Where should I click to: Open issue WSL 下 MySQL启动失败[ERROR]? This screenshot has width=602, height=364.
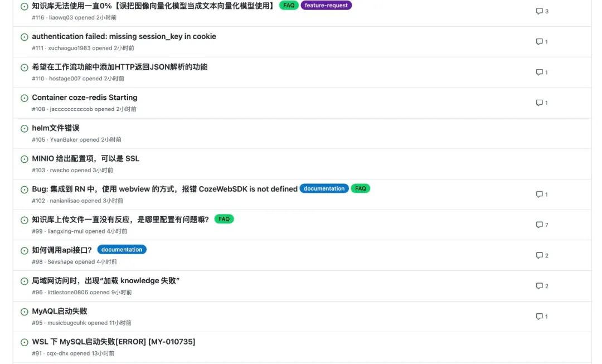coord(114,342)
